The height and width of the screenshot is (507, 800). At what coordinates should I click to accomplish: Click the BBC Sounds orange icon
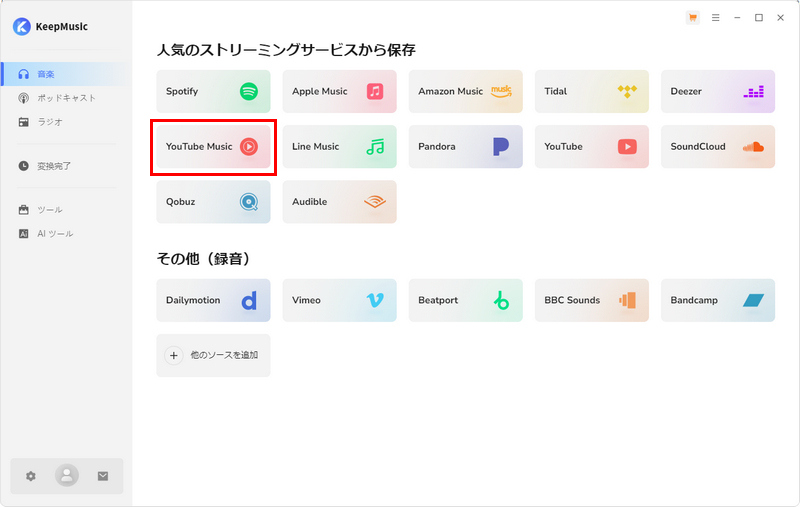tap(628, 300)
